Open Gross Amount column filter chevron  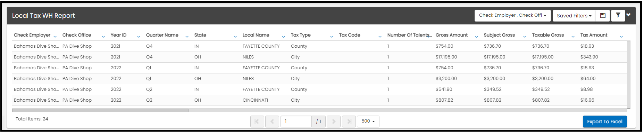[x=476, y=37]
